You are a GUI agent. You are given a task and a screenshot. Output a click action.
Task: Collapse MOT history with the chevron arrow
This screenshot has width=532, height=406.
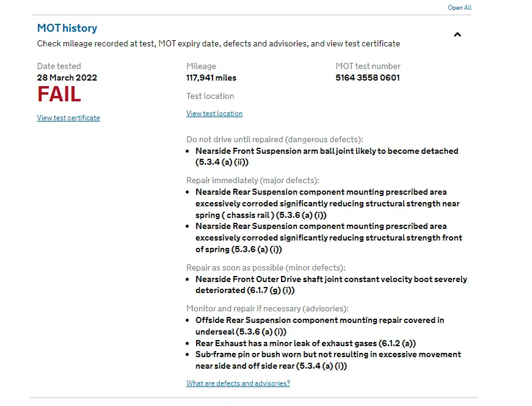coord(457,35)
